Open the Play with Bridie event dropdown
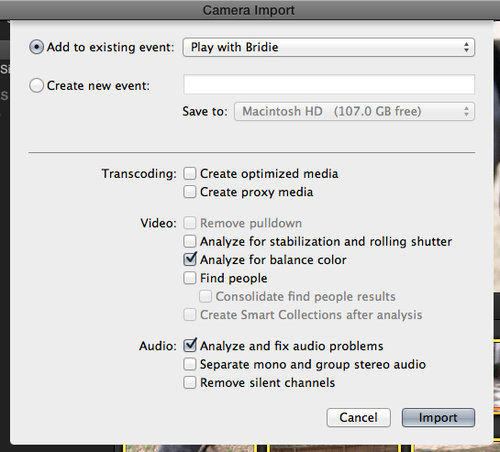The height and width of the screenshot is (452, 500). click(329, 47)
